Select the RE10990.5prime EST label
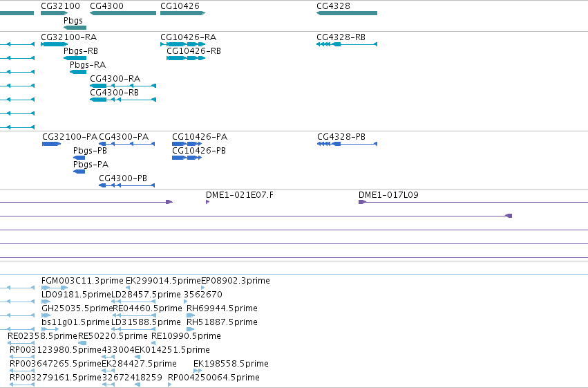 pyautogui.click(x=186, y=337)
